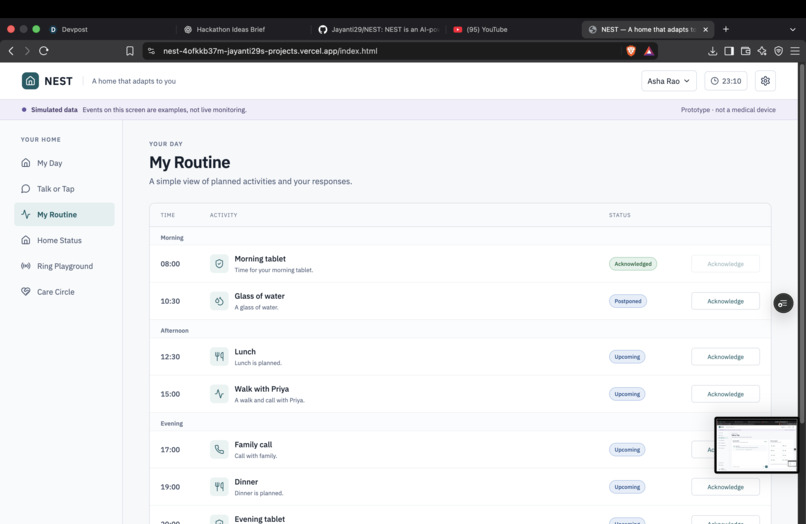Reload the page with refresh icon
The image size is (806, 524).
click(44, 51)
